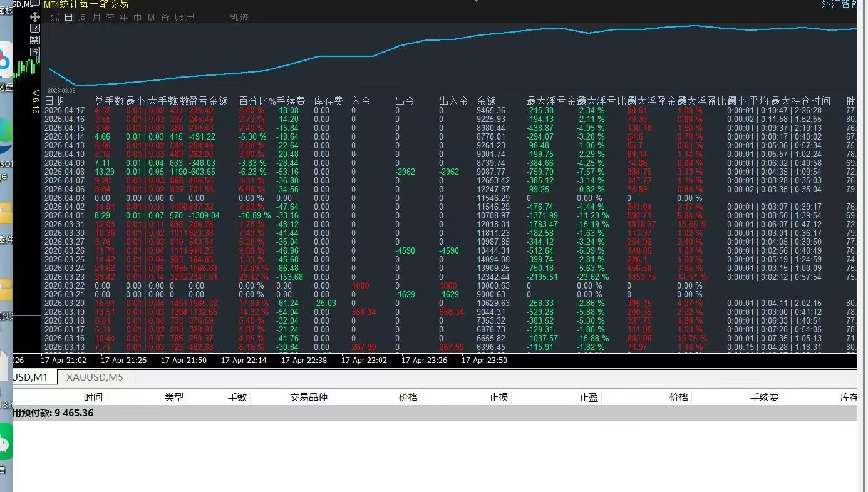Screen dimensions: 868x492
Task: Click the floating loss value -2195.51
Action: coord(542,277)
